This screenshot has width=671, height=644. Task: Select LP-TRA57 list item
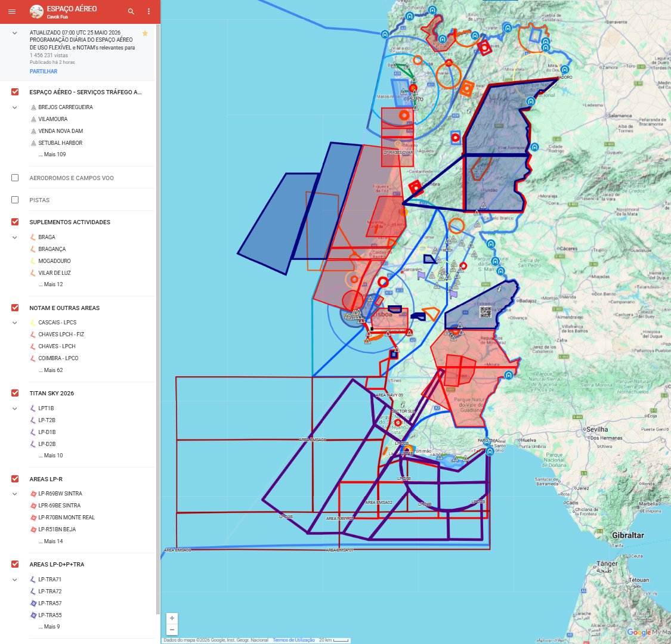50,603
